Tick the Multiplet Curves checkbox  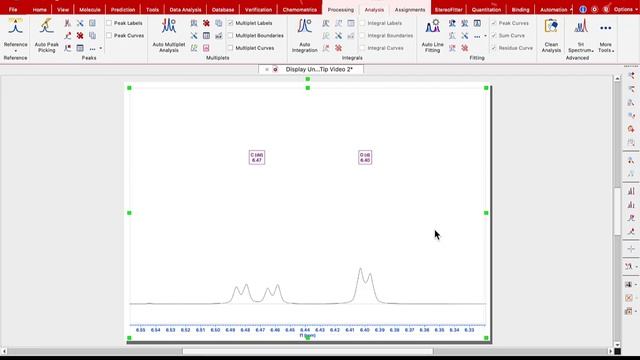(231, 48)
